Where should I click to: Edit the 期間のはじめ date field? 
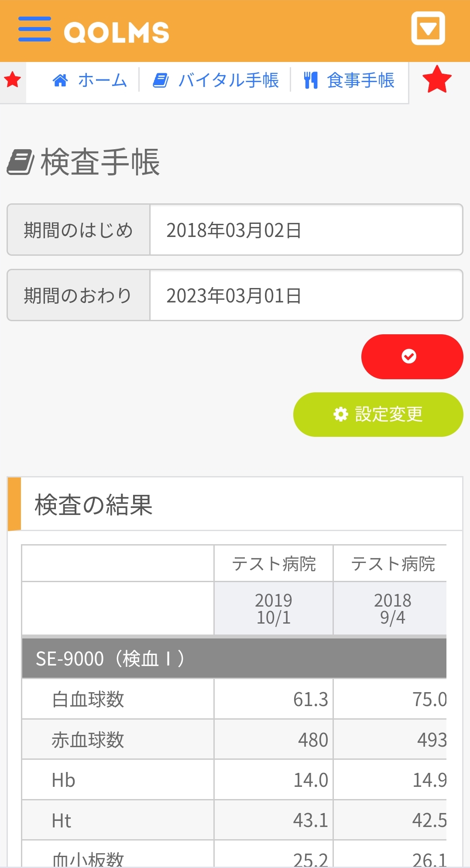pos(305,230)
